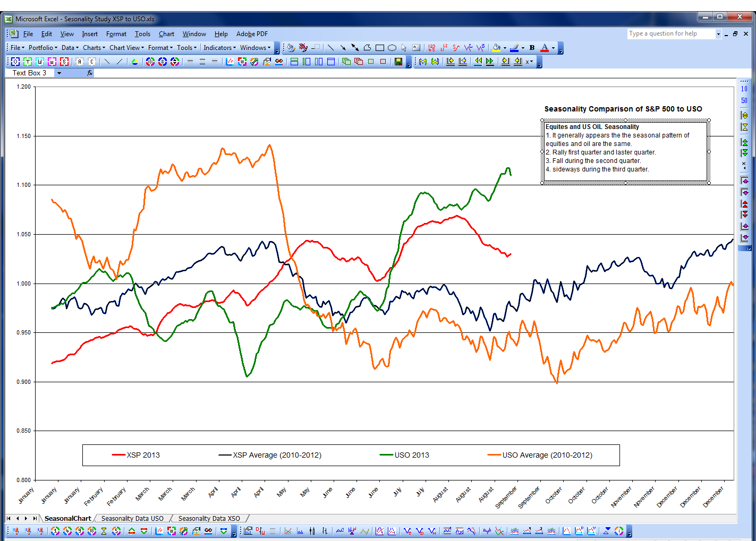The width and height of the screenshot is (756, 541).
Task: Open the Insert menu
Action: (x=90, y=34)
